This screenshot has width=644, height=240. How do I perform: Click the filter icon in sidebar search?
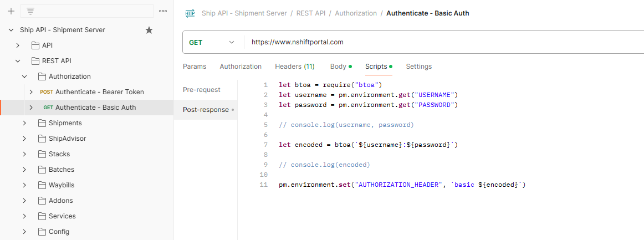point(30,11)
